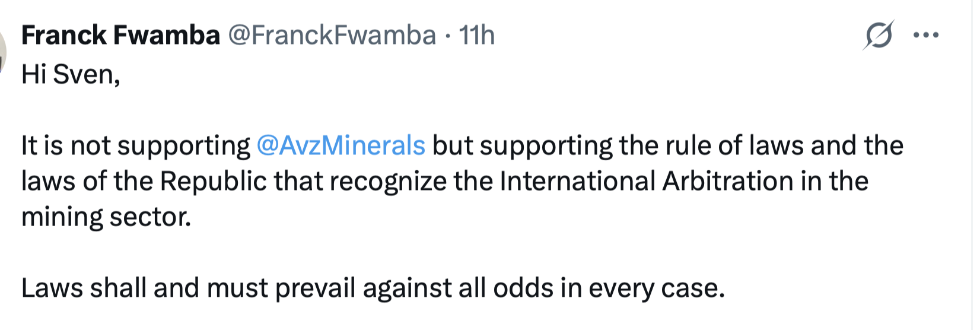The height and width of the screenshot is (330, 980).
Task: Open the three-dot More options menu
Action: (926, 36)
